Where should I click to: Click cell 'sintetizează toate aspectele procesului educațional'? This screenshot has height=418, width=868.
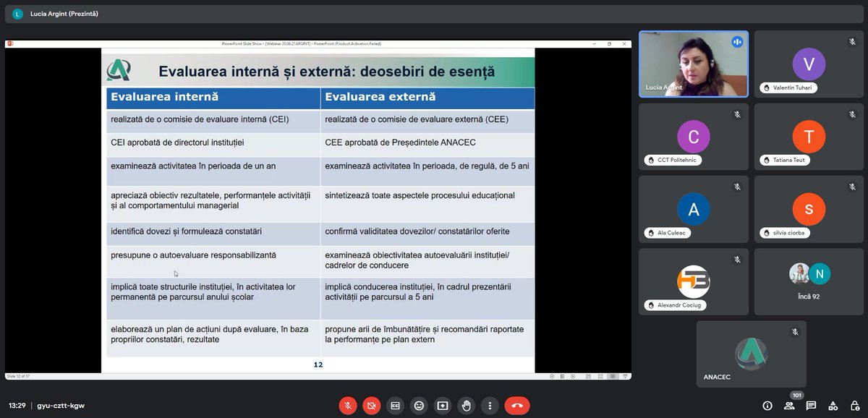tap(427, 203)
